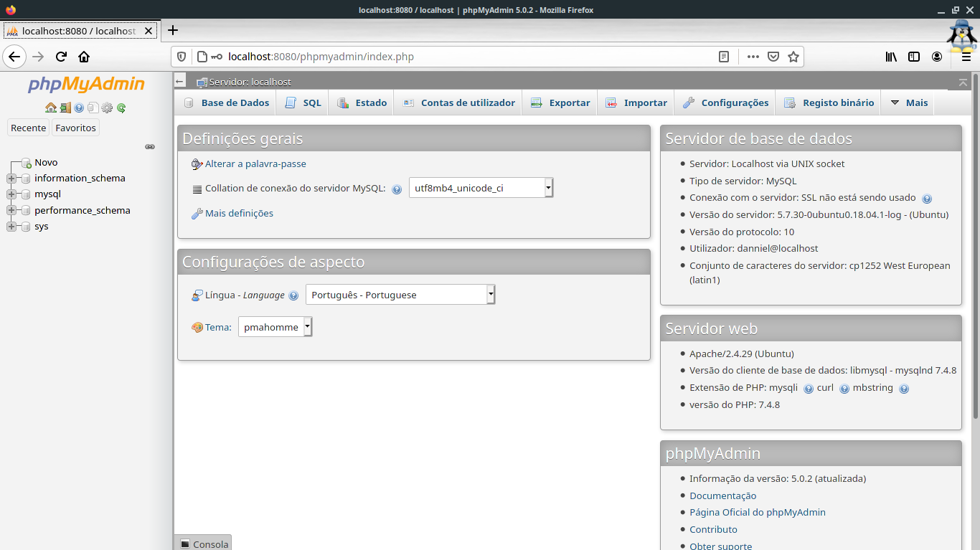Click help icon next to Língua - Language
Screen dimensions: 980x550
[293, 295]
